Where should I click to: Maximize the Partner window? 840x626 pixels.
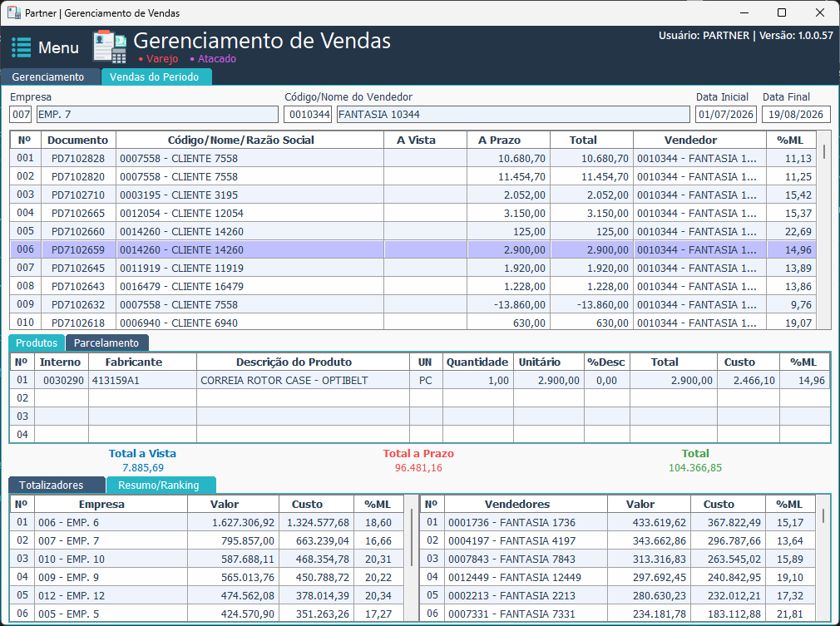[x=782, y=12]
